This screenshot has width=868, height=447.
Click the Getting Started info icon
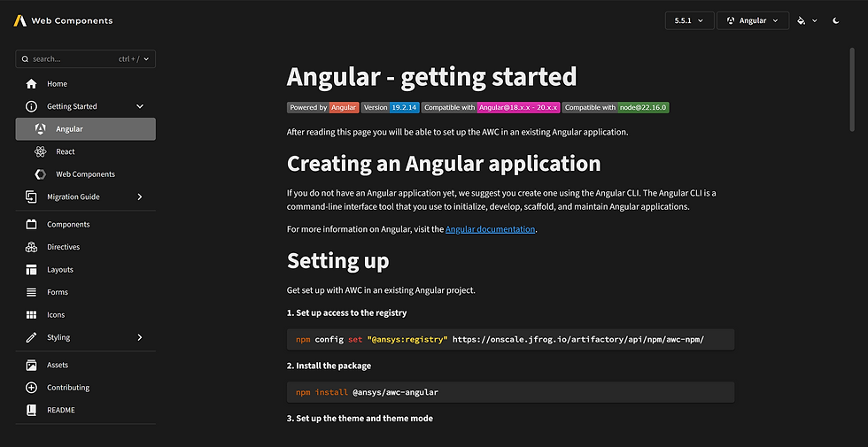click(x=32, y=106)
